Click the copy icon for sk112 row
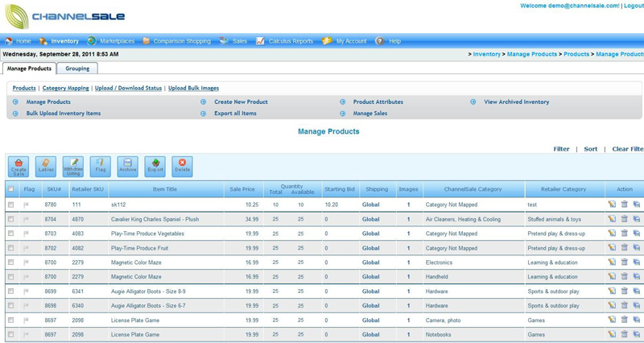The image size is (644, 343). coord(637,205)
